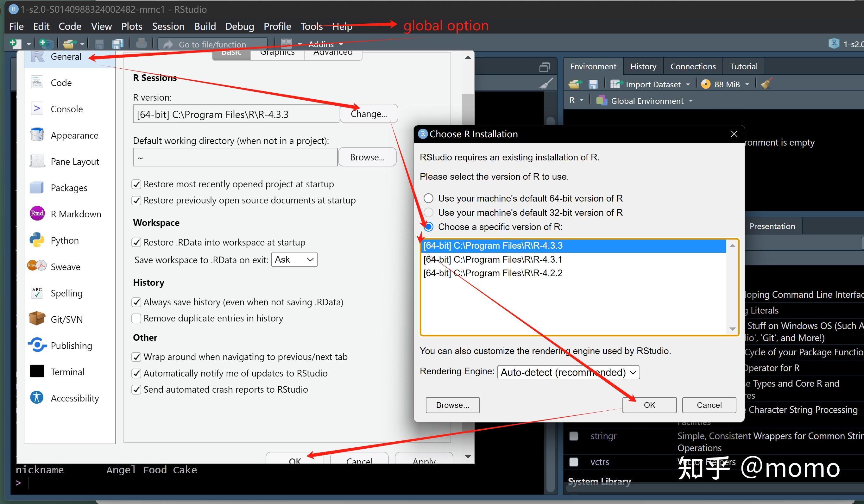Open the Build menu
This screenshot has width=864, height=504.
tap(205, 26)
